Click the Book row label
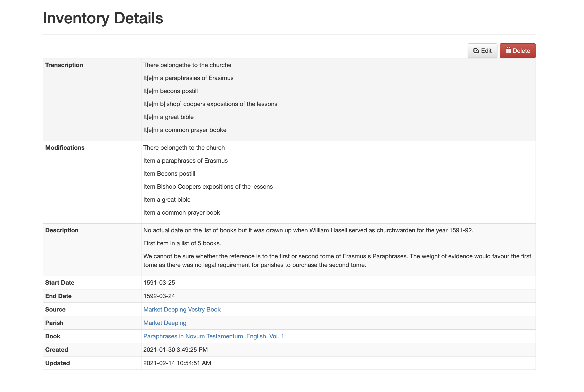 tap(53, 336)
